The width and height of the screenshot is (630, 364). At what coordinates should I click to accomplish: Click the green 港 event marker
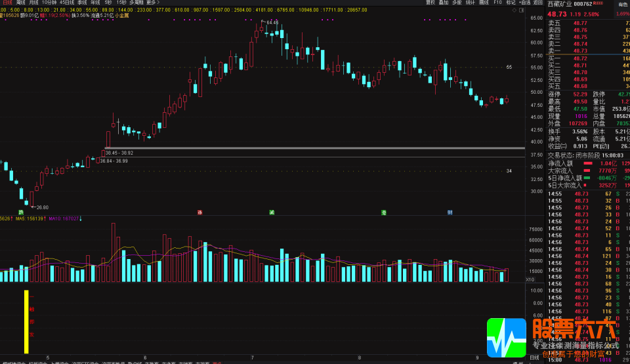click(384, 212)
